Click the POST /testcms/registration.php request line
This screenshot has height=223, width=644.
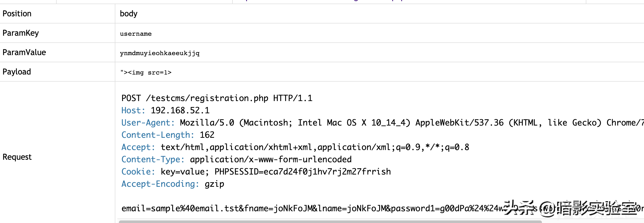click(217, 98)
